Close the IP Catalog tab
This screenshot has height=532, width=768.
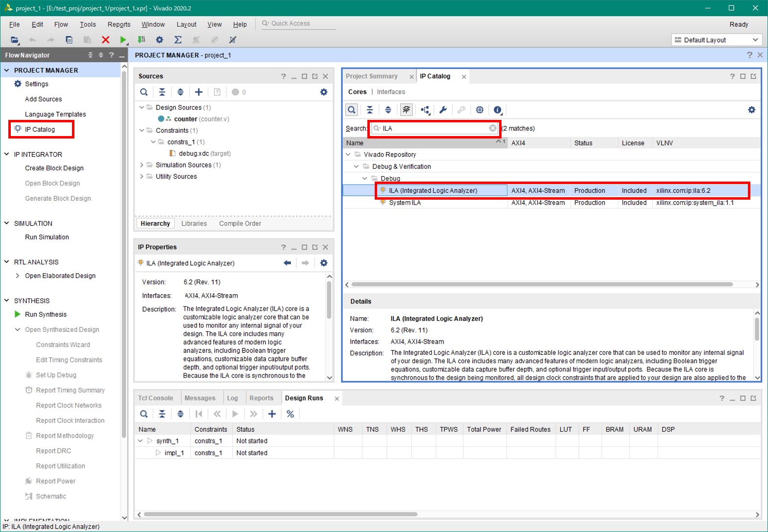464,77
